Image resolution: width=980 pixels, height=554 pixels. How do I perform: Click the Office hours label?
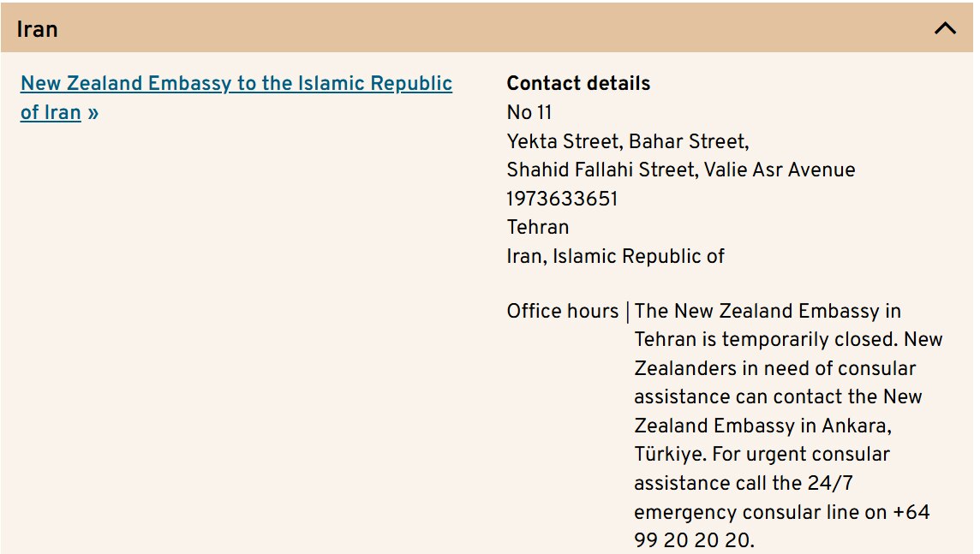pyautogui.click(x=562, y=312)
